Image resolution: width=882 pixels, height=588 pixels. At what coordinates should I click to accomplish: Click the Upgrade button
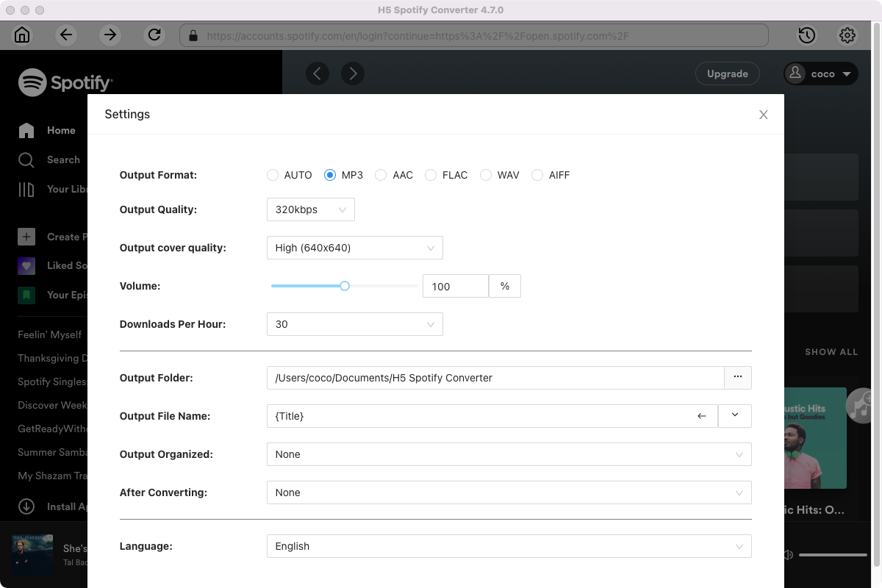point(728,73)
